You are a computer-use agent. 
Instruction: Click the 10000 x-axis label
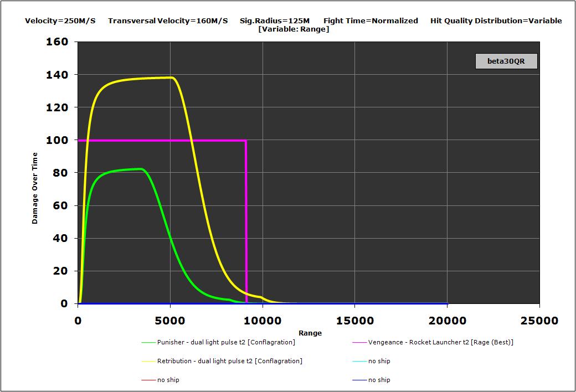(263, 321)
